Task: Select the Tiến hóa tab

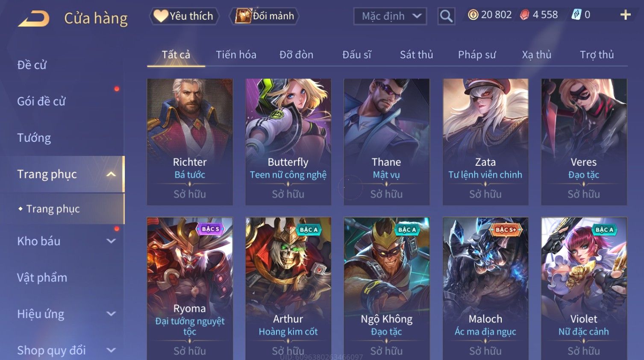Action: pyautogui.click(x=236, y=55)
